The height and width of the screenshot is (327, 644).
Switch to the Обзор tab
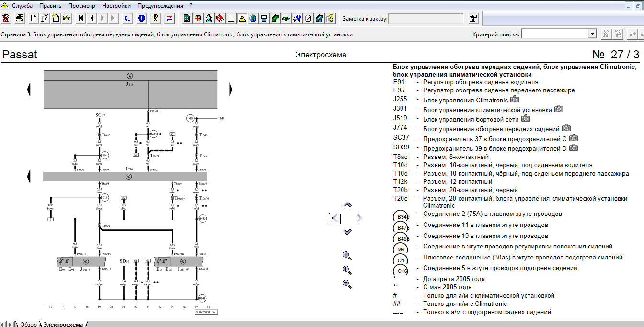point(28,324)
